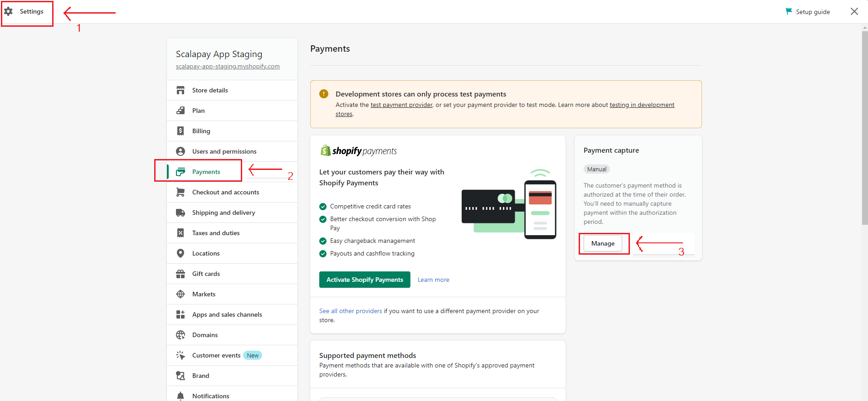Image resolution: width=868 pixels, height=401 pixels.
Task: Click the Manual capture status badge
Action: tap(597, 169)
